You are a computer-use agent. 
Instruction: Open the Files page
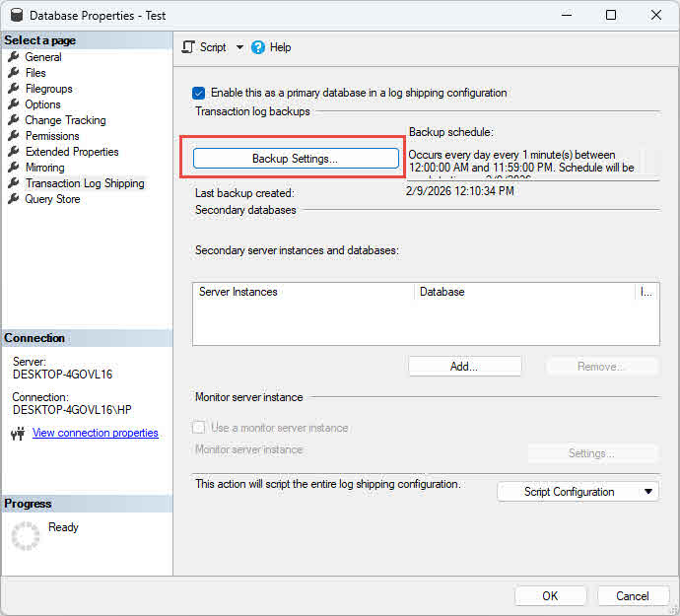point(35,73)
